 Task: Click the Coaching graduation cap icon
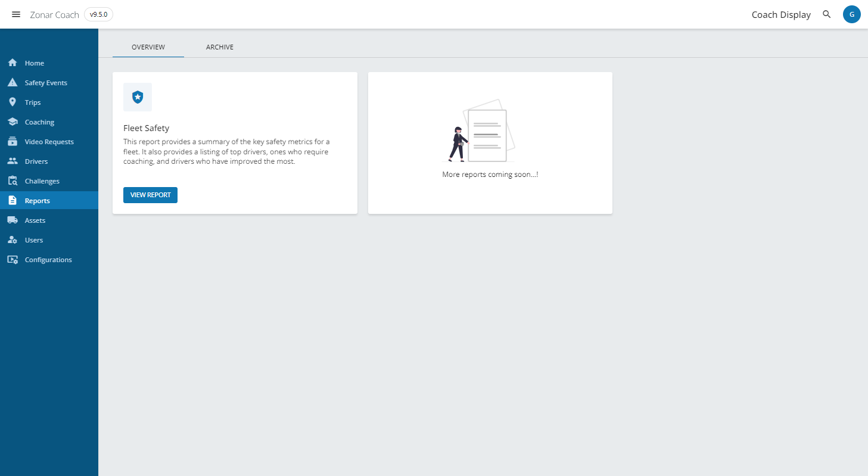pos(13,122)
